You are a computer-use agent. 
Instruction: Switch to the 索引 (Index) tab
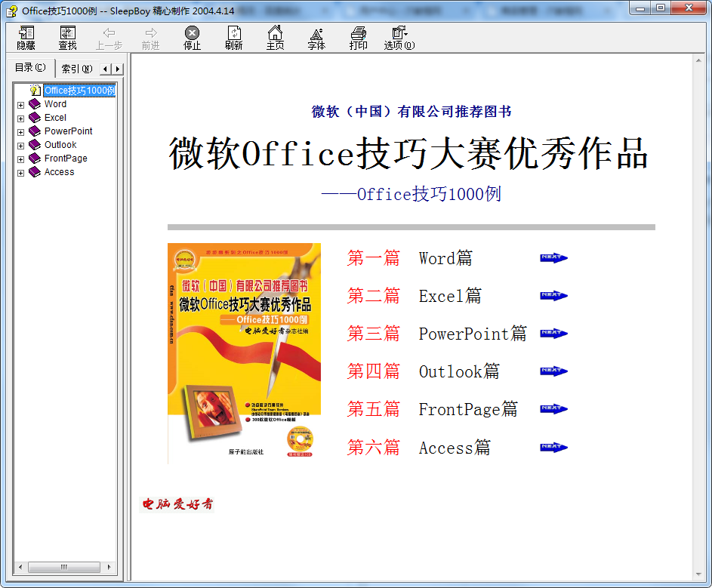(x=76, y=67)
